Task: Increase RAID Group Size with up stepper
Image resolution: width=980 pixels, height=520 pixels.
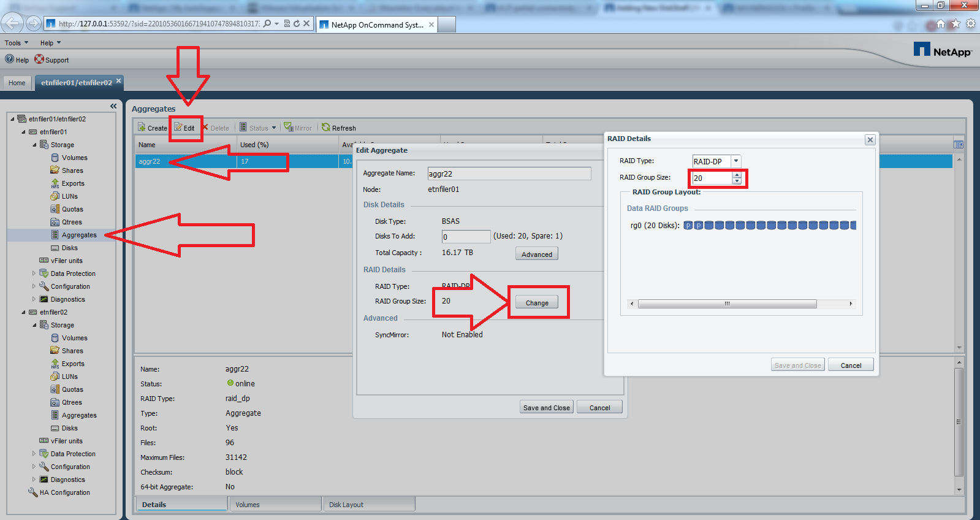Action: tap(737, 175)
